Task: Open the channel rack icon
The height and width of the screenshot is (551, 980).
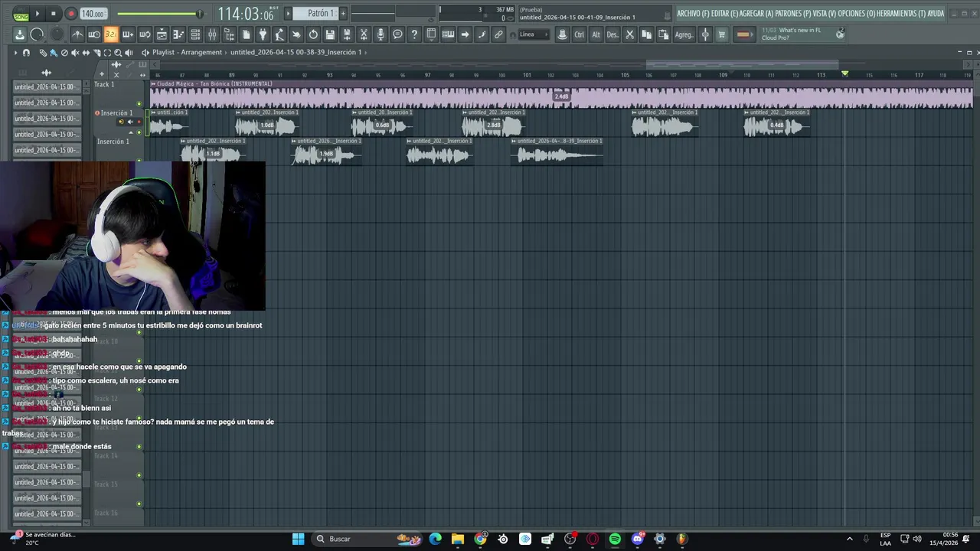Action: (x=195, y=34)
